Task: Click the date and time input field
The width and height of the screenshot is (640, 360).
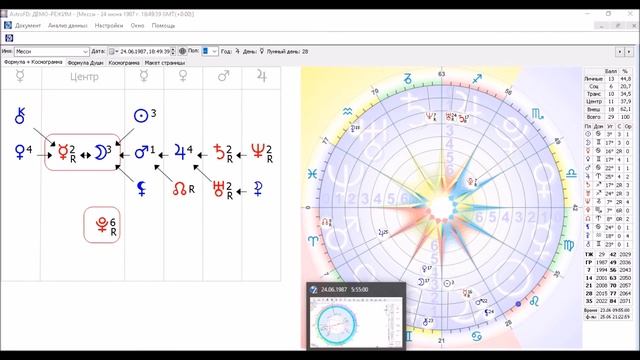Action: click(144, 51)
